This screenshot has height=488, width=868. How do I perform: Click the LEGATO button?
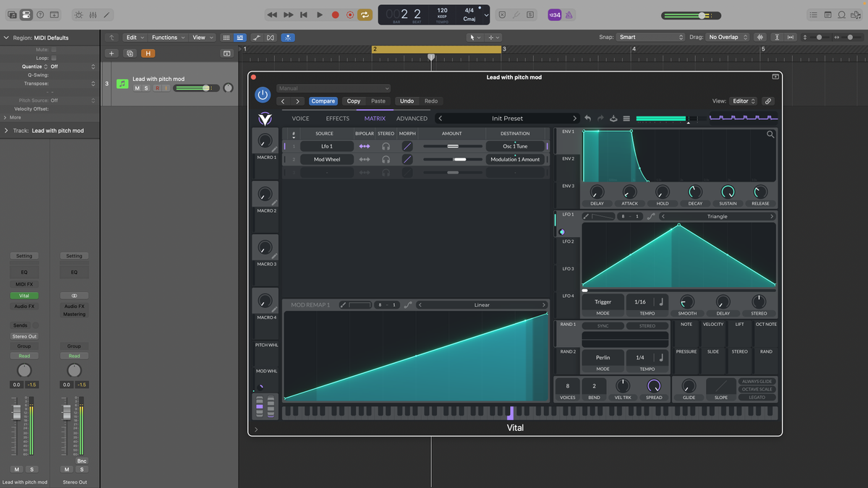pos(757,397)
